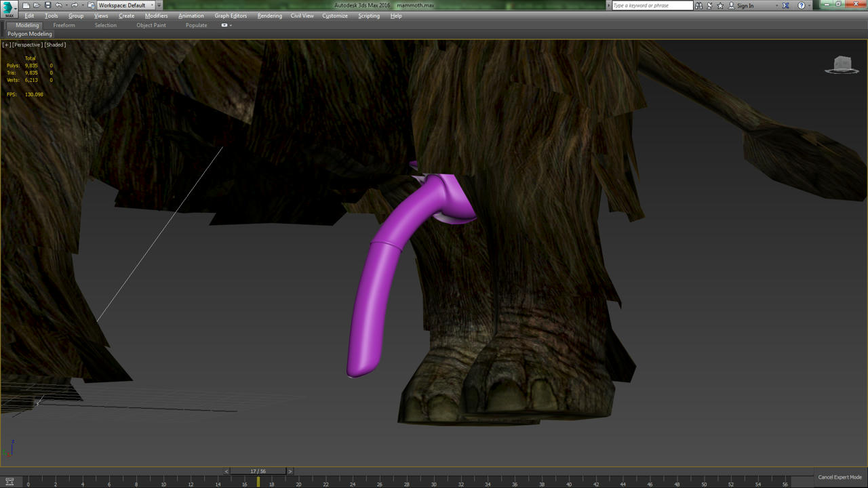This screenshot has width=868, height=488.
Task: Open the Create menu
Action: click(x=127, y=16)
